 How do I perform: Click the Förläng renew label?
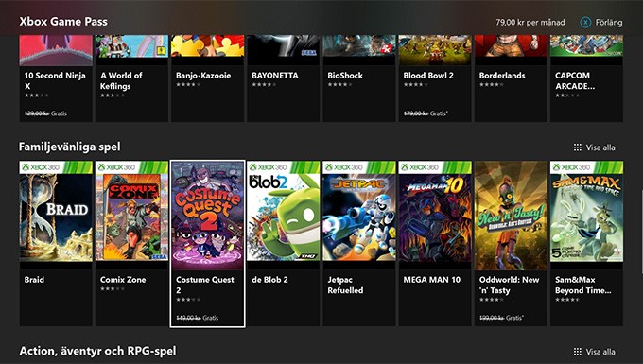tap(609, 22)
